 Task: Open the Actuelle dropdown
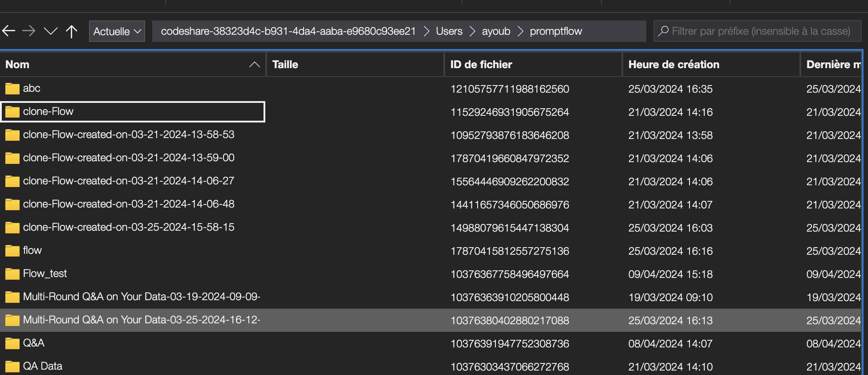tap(117, 31)
